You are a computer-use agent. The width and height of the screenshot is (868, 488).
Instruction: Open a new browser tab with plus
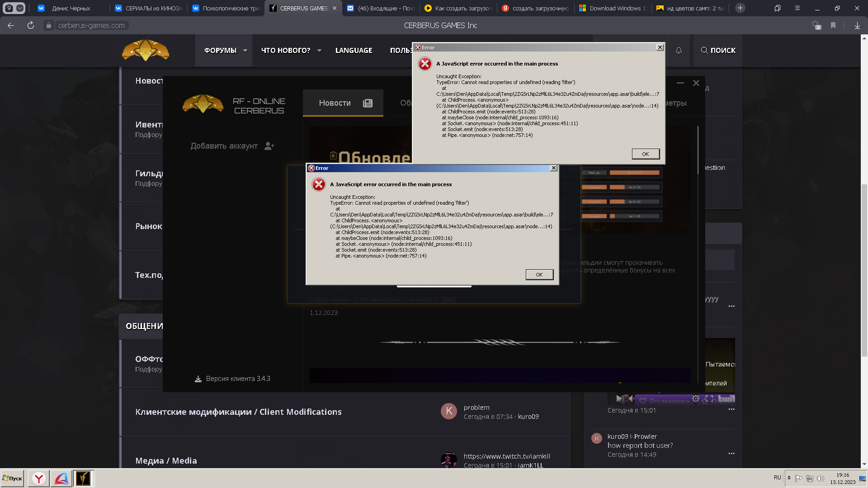click(740, 8)
